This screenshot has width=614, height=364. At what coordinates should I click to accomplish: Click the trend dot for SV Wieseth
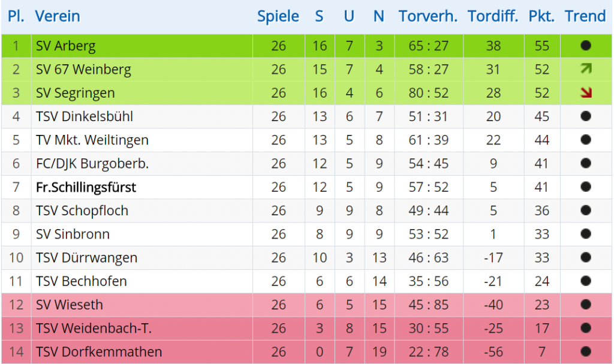586,305
